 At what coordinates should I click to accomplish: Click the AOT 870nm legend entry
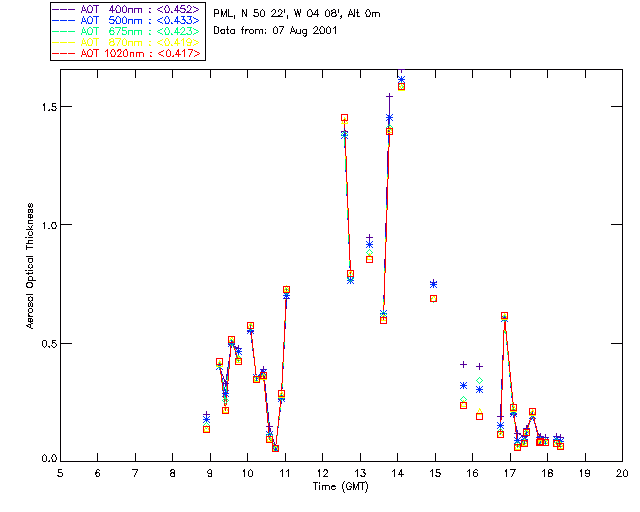(x=126, y=42)
